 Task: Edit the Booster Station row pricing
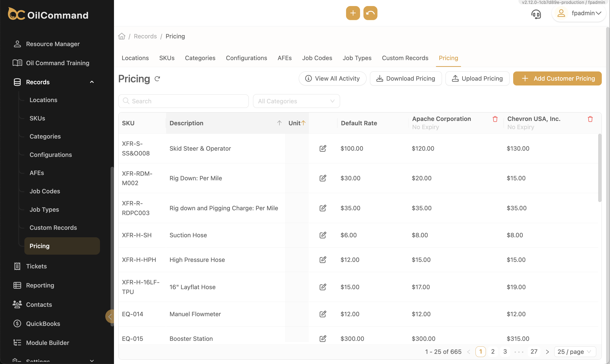(x=323, y=338)
